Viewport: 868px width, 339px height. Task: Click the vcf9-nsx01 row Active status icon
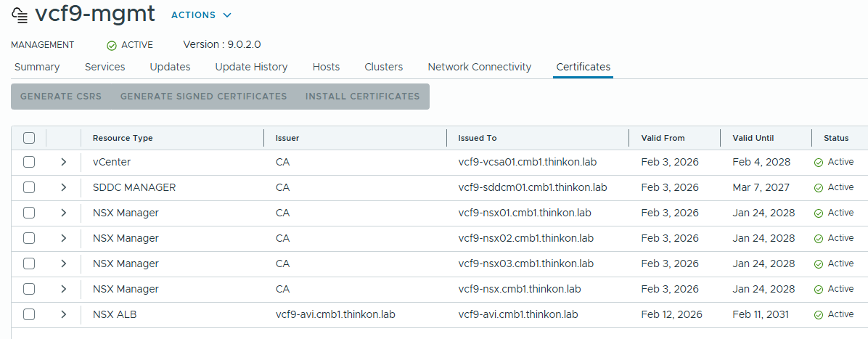[818, 213]
